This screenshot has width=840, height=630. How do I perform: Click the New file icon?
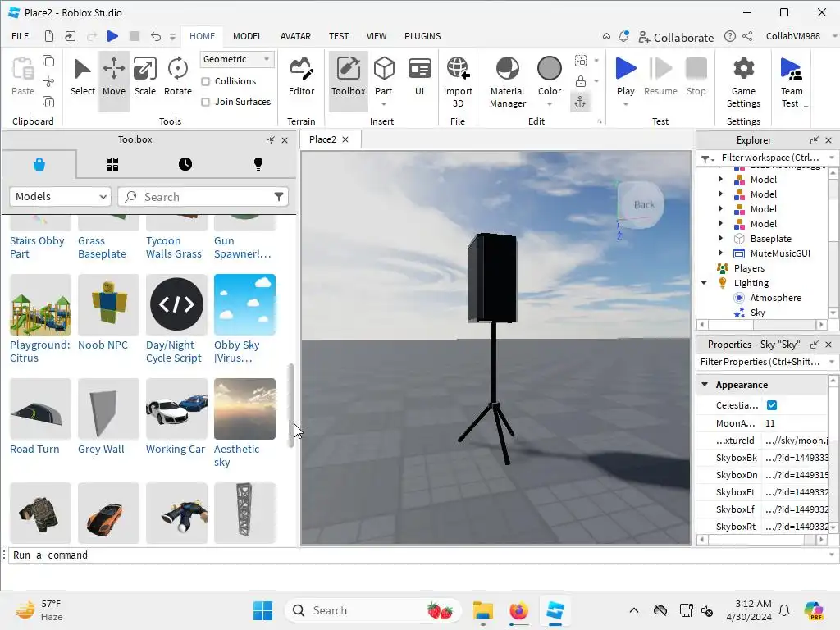48,36
